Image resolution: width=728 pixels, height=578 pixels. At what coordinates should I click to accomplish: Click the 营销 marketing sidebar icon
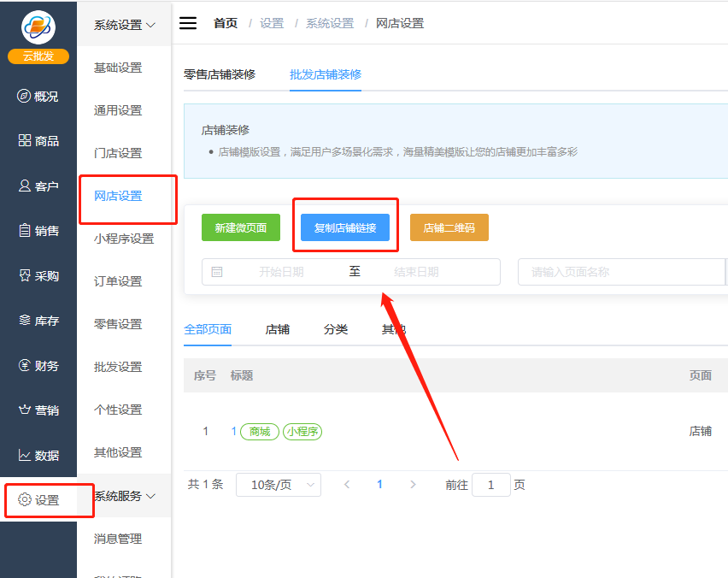click(x=38, y=410)
